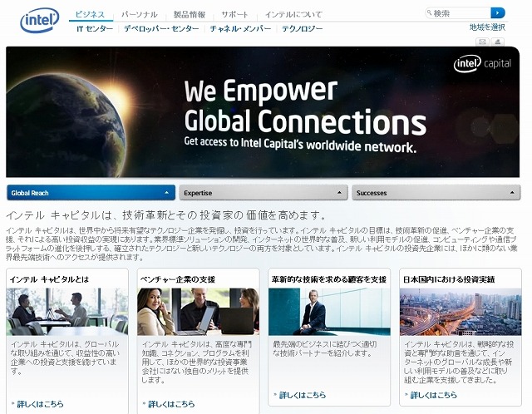
Task: Expand the Global Reach tab arrow
Action: [x=166, y=193]
